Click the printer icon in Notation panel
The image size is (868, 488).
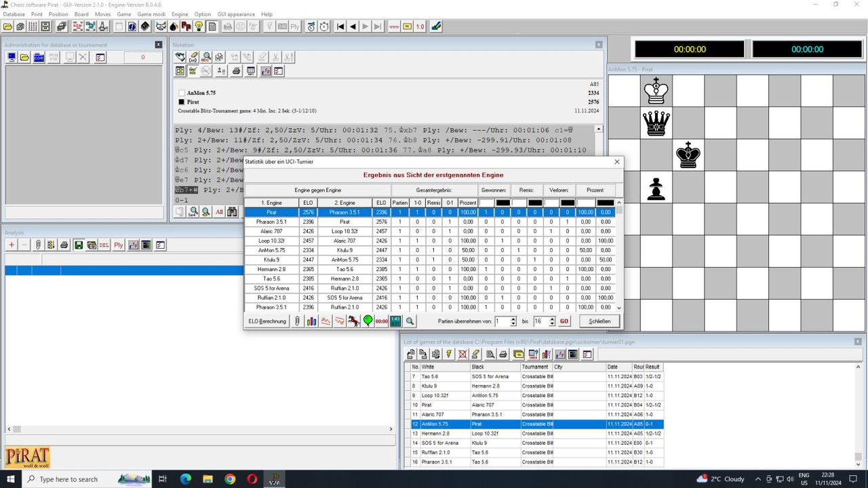pos(236,70)
